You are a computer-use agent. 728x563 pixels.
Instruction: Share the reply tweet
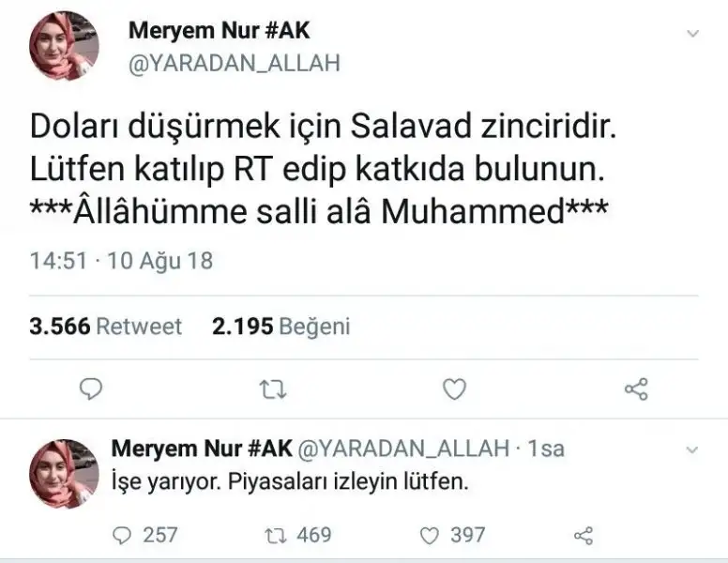pyautogui.click(x=584, y=535)
